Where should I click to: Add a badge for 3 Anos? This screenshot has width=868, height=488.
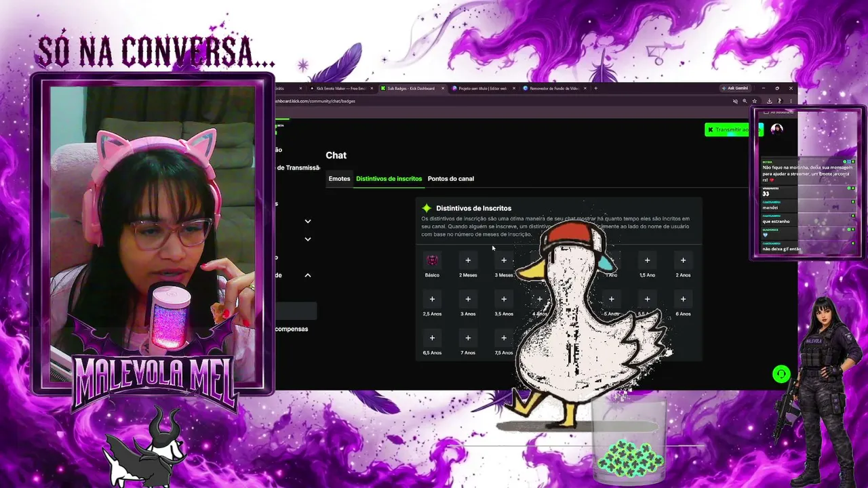coord(468,299)
